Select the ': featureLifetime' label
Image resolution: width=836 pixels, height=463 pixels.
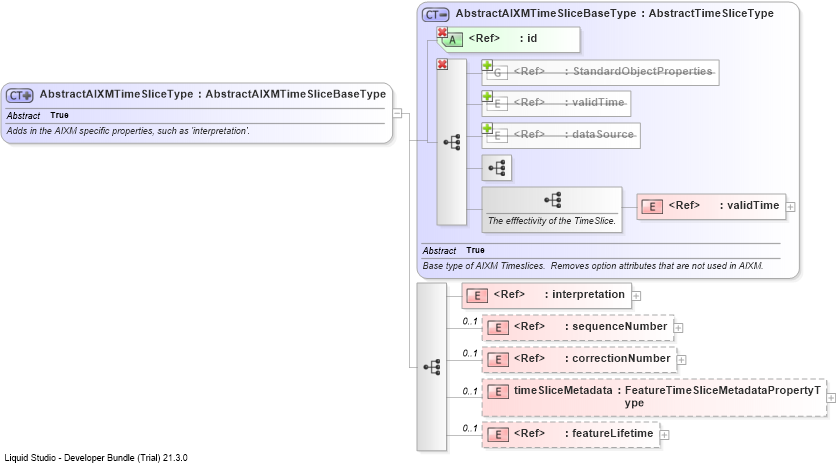[x=609, y=433]
